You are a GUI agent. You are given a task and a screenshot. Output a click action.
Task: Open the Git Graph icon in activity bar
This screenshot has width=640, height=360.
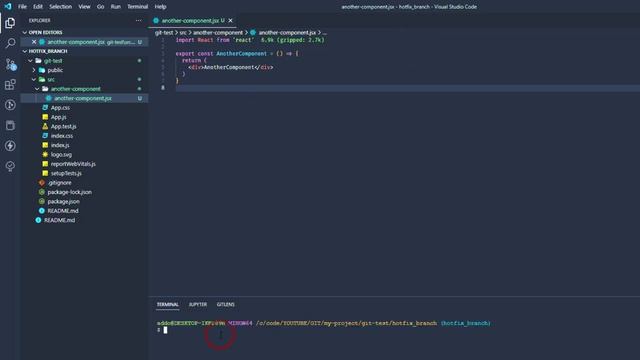point(10,105)
